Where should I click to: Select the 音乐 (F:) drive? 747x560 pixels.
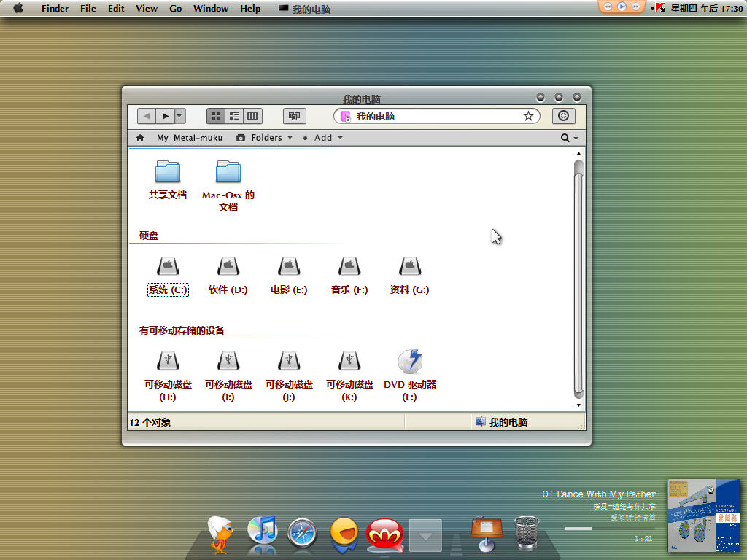tap(349, 276)
